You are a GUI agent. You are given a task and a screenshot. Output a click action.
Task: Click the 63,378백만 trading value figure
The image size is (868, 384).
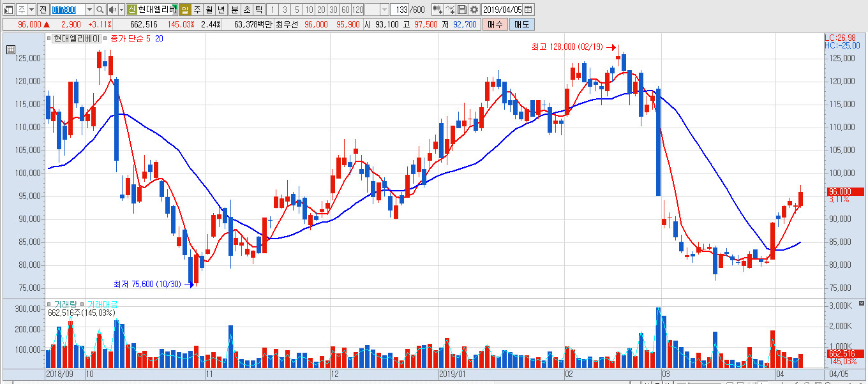coord(253,24)
